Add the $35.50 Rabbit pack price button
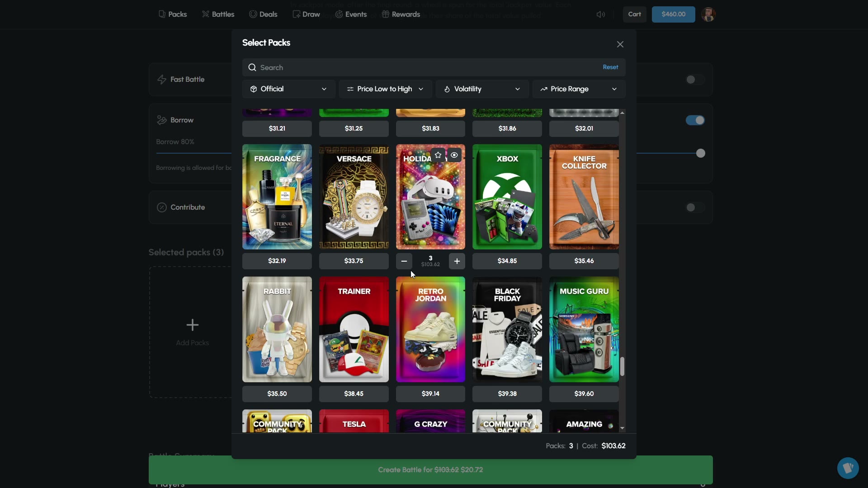 point(277,394)
